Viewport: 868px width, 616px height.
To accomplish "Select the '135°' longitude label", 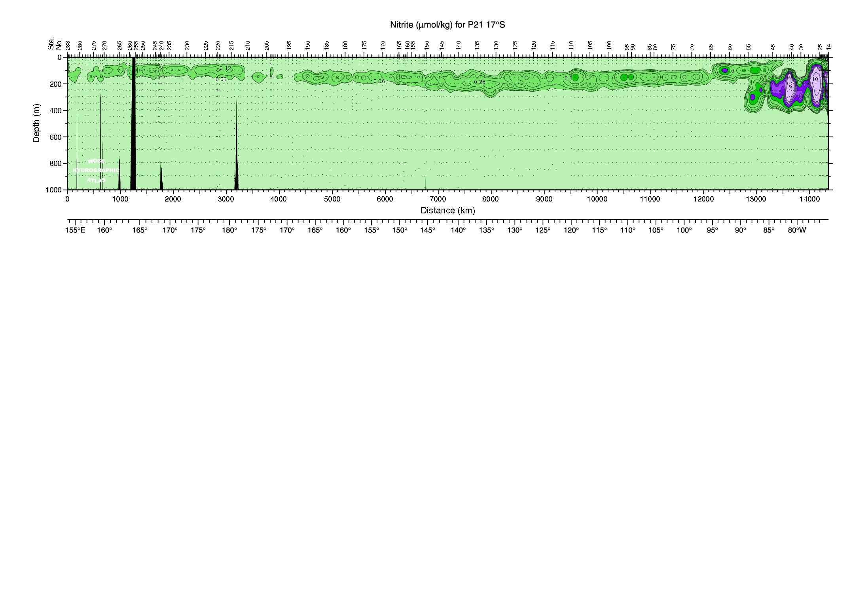I will coord(487,230).
